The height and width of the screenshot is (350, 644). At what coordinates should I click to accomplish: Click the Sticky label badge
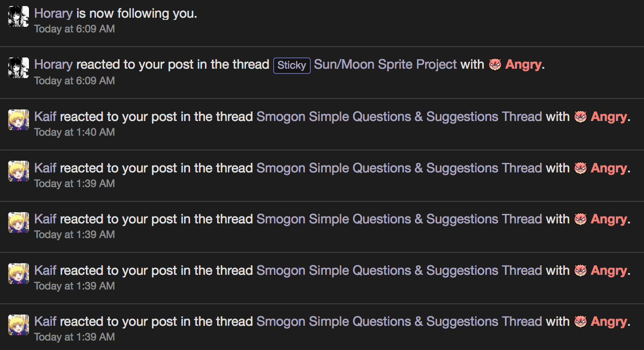click(292, 65)
